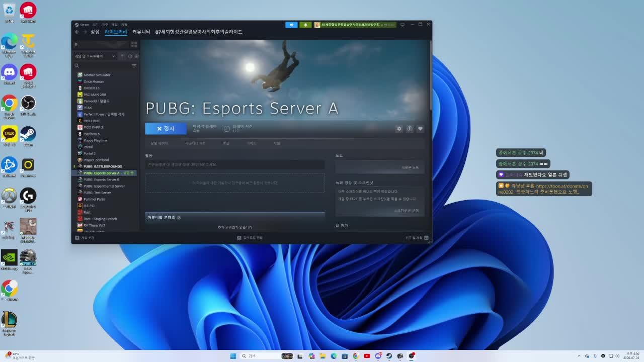Expand the account name dropdown in title bar
This screenshot has height=362, width=644.
click(355, 25)
